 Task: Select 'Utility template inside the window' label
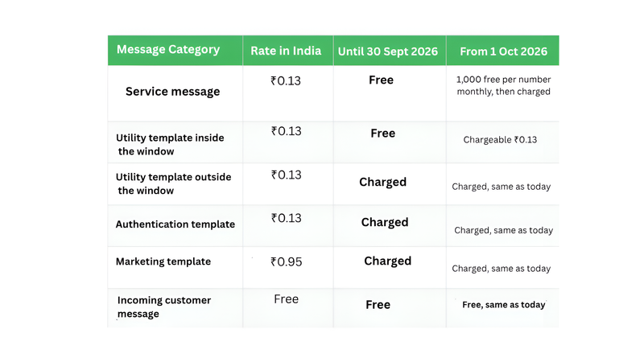(170, 145)
